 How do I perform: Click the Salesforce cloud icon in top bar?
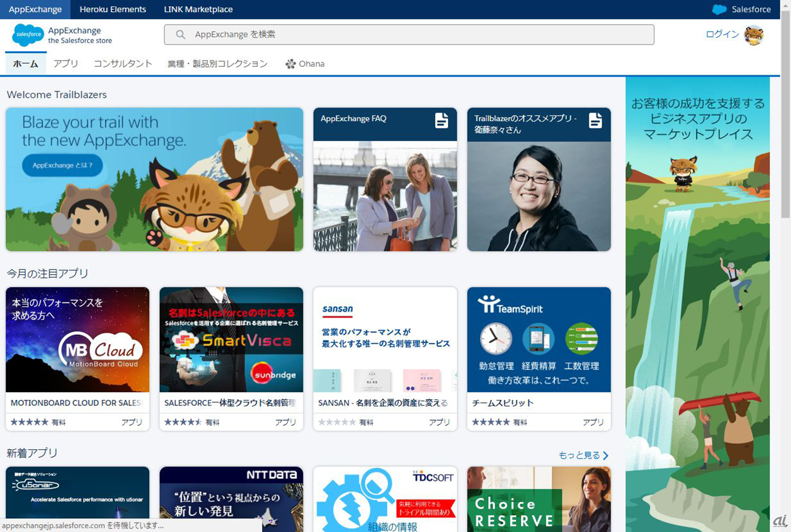pyautogui.click(x=719, y=9)
